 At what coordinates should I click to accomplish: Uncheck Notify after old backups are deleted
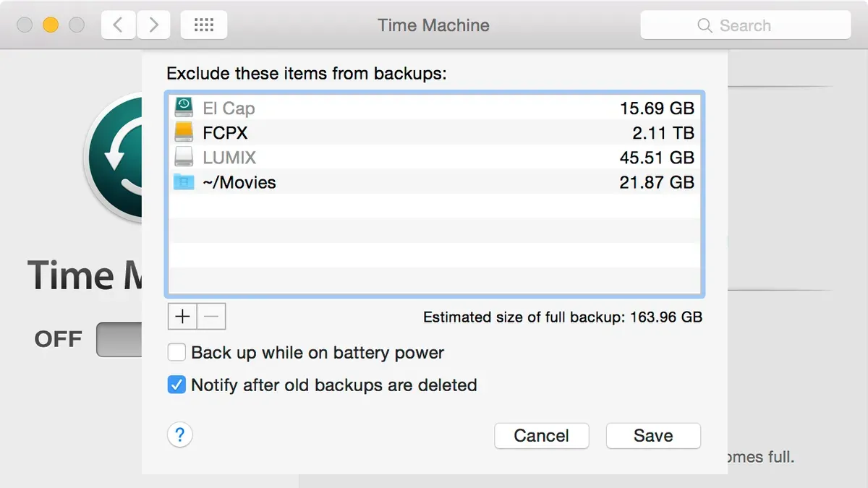(x=177, y=385)
